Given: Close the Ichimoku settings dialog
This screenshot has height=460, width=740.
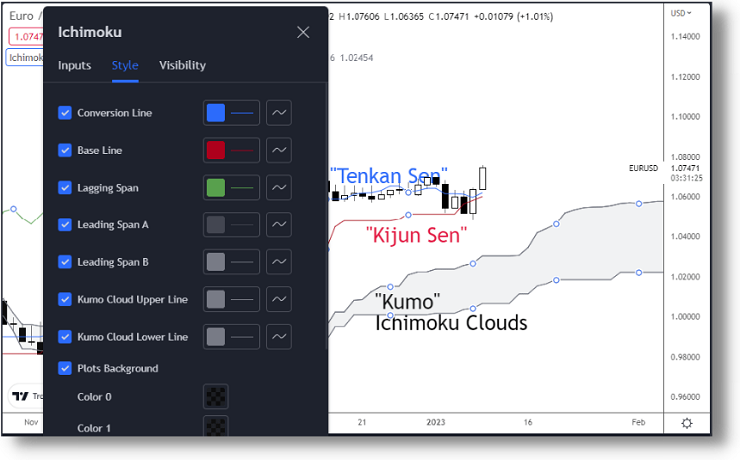Looking at the screenshot, I should coord(303,32).
